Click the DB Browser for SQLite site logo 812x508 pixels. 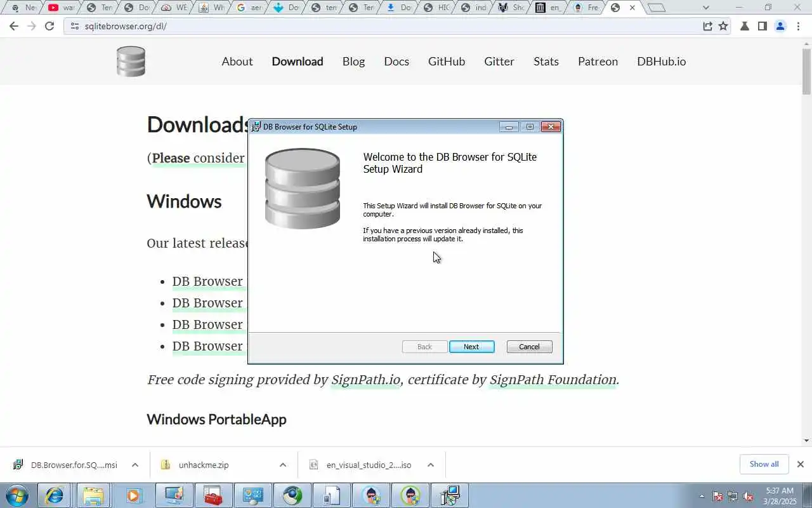131,62
